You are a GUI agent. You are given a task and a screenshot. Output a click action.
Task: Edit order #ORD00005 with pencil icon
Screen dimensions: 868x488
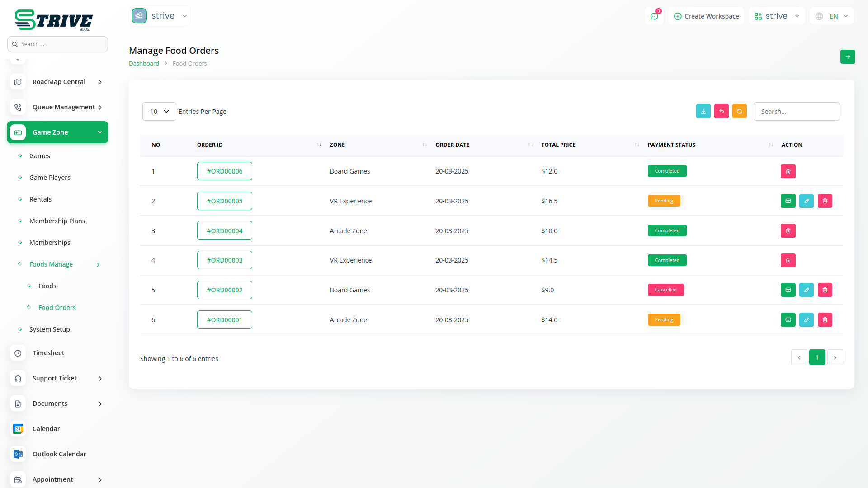tap(806, 201)
